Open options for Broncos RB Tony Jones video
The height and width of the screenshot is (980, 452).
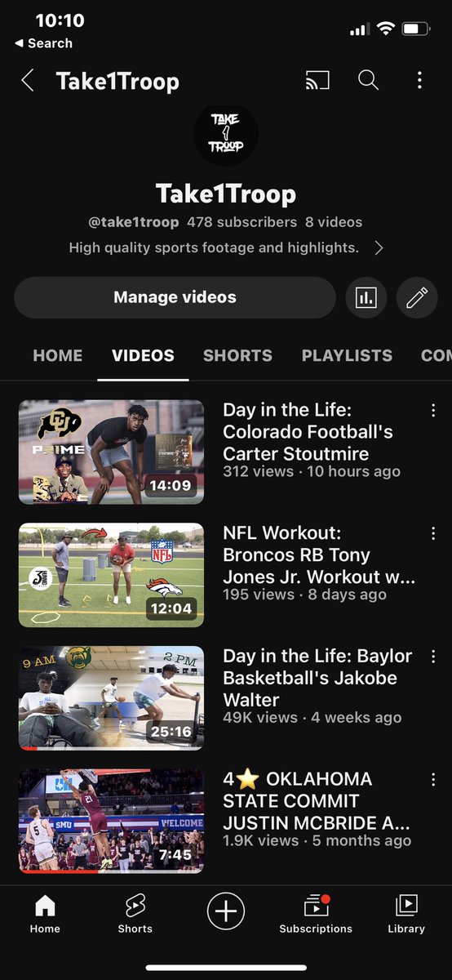[x=433, y=534]
